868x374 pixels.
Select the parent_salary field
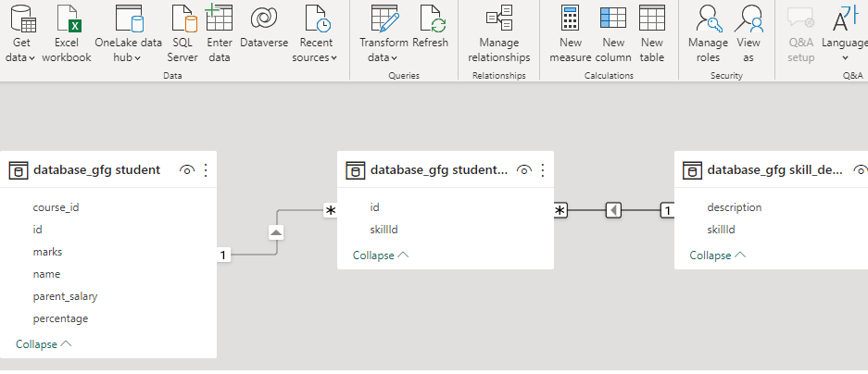[65, 296]
